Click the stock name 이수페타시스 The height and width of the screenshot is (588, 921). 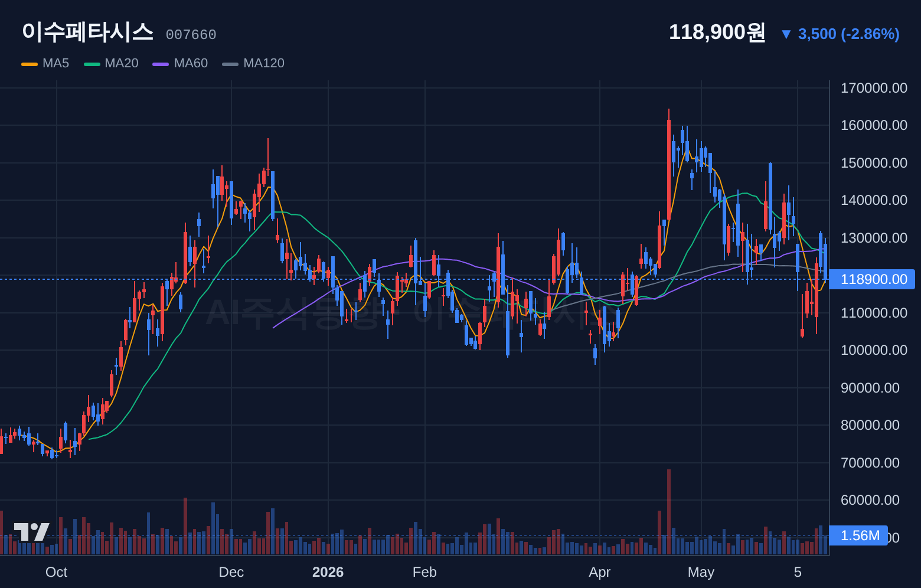[x=87, y=32]
